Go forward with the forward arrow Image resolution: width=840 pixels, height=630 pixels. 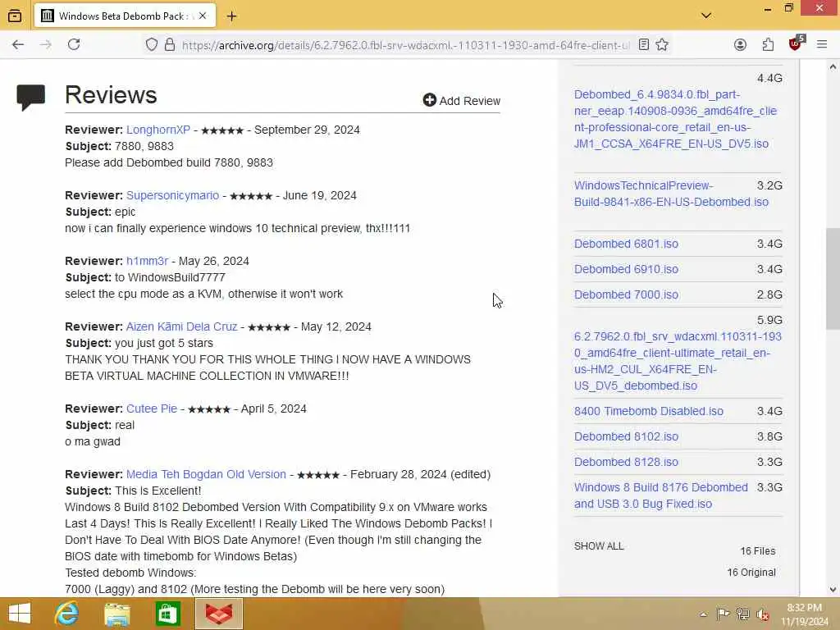point(46,45)
